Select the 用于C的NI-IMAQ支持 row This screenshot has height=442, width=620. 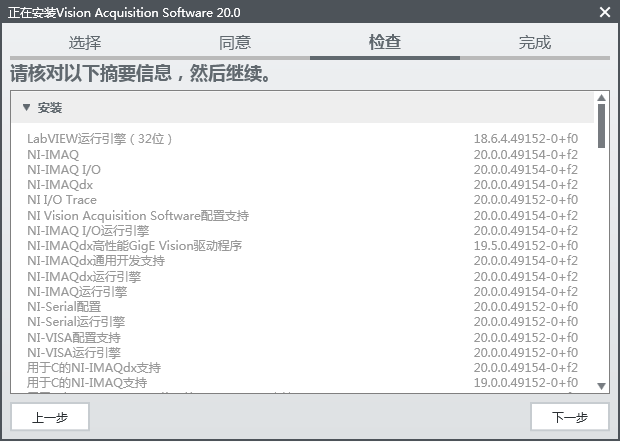[302, 382]
